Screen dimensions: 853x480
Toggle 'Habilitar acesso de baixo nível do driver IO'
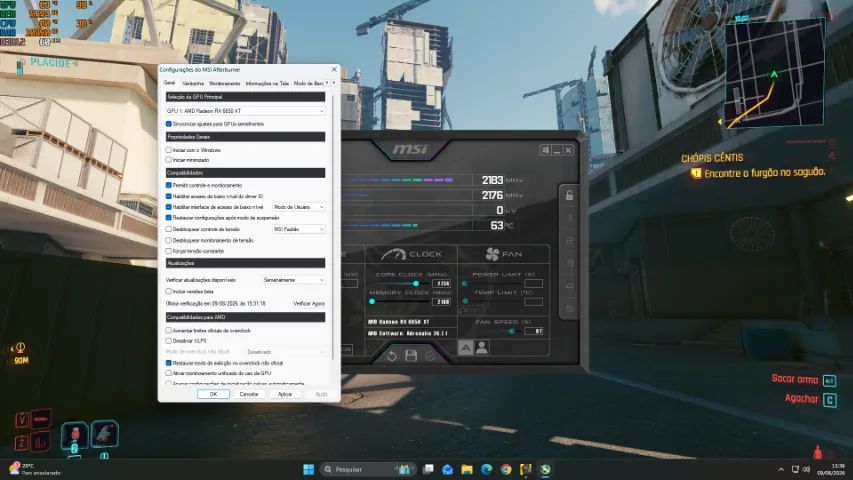pos(169,196)
